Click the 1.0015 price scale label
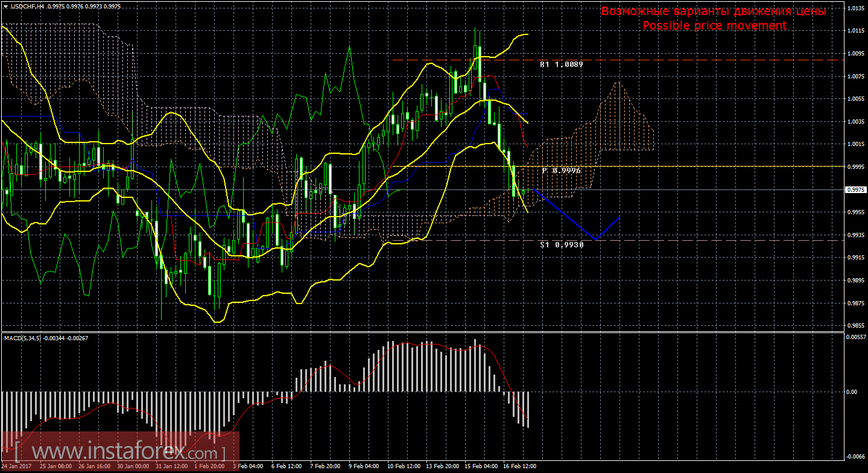The width and height of the screenshot is (868, 473). (x=857, y=144)
